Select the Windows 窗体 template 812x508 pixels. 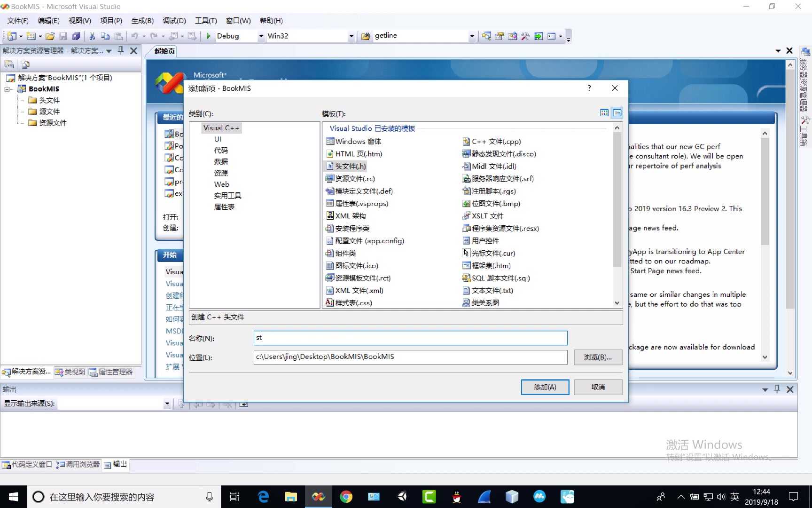[353, 142]
